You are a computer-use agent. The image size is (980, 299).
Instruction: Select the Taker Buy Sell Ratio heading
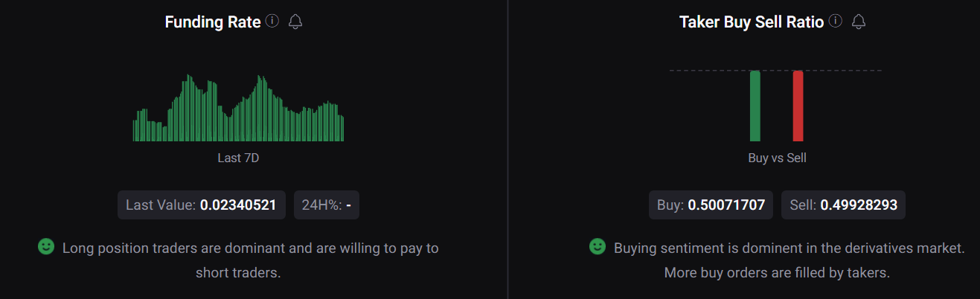(752, 22)
